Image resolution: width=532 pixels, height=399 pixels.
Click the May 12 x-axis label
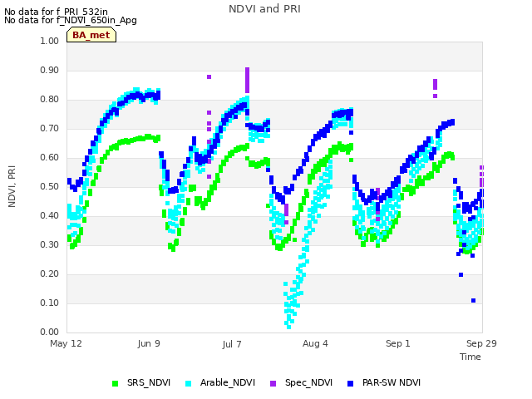(66, 343)
